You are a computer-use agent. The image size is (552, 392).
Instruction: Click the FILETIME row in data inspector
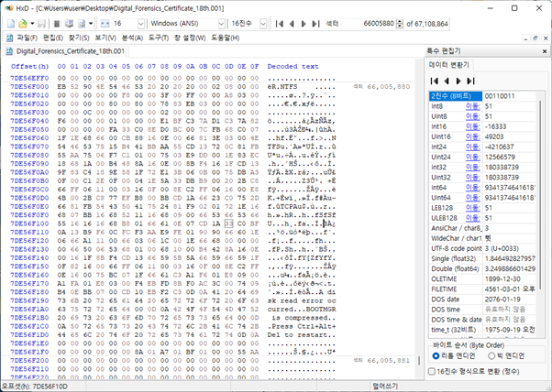point(482,289)
